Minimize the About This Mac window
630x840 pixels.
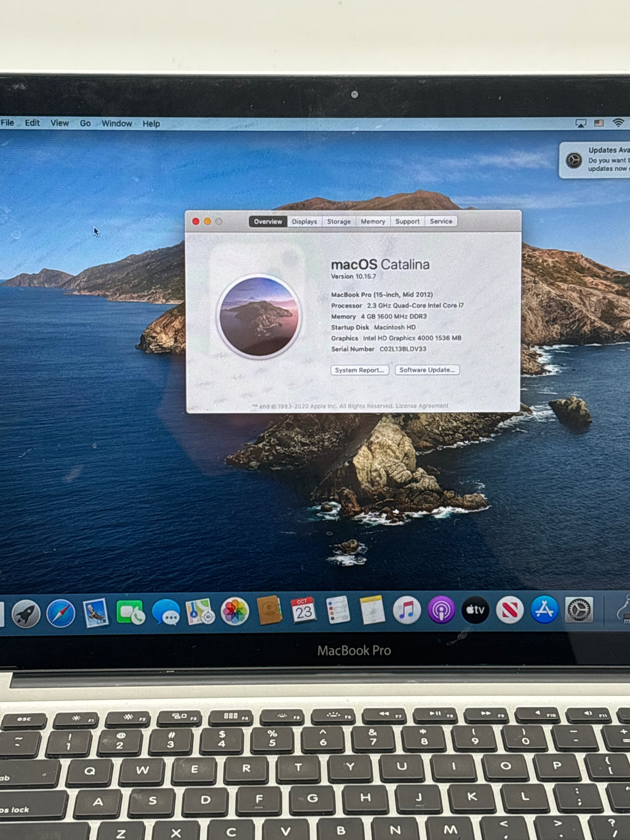click(207, 222)
